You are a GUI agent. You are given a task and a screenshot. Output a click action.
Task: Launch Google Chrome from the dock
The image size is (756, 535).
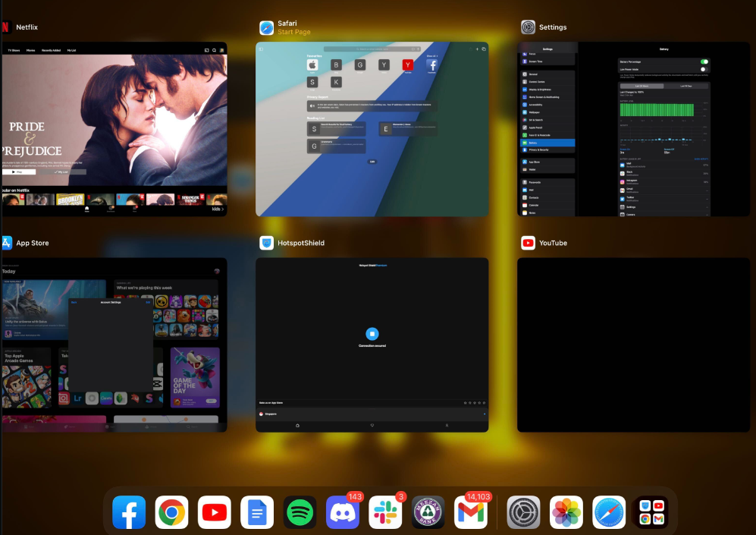pyautogui.click(x=171, y=513)
